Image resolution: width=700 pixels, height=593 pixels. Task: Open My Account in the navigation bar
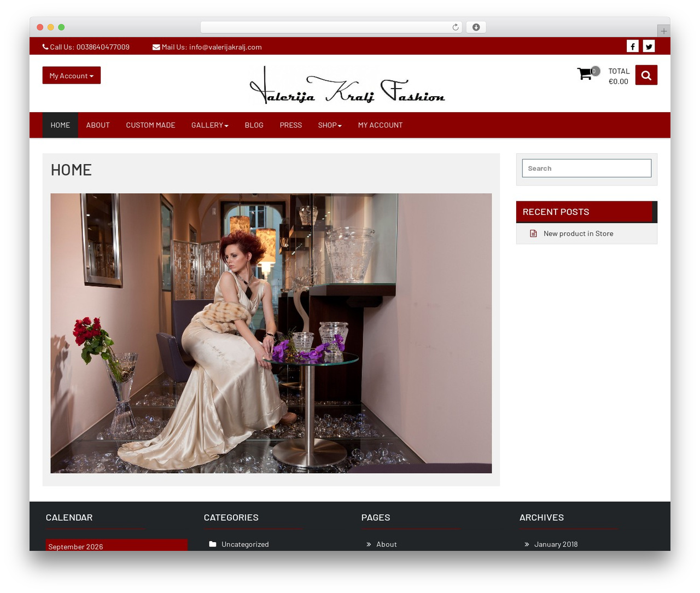[380, 125]
